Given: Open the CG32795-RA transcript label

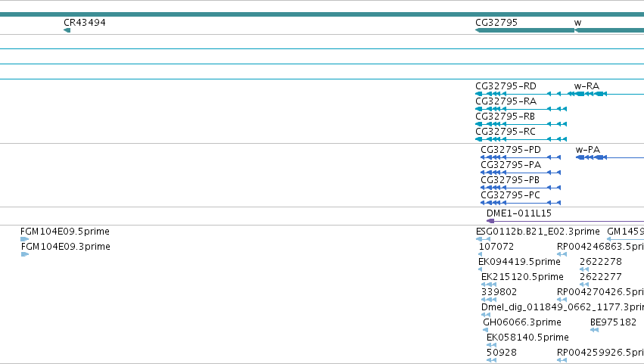Looking at the screenshot, I should point(506,101).
